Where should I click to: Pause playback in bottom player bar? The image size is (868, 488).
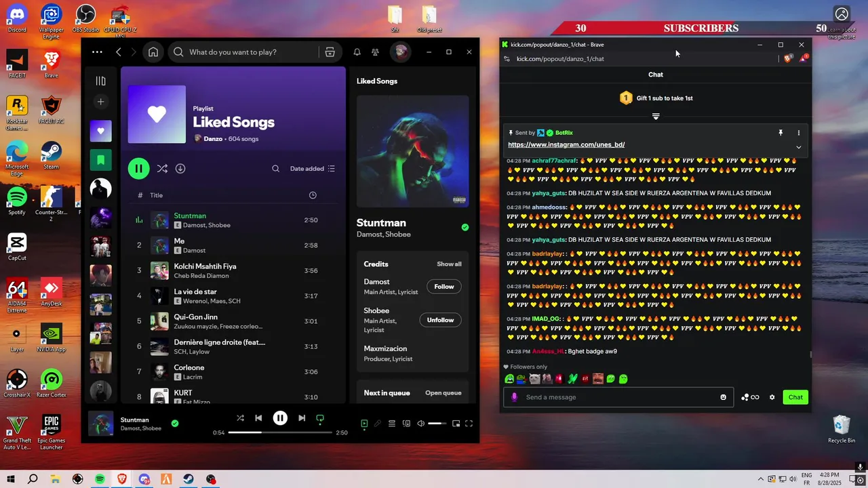click(x=280, y=418)
